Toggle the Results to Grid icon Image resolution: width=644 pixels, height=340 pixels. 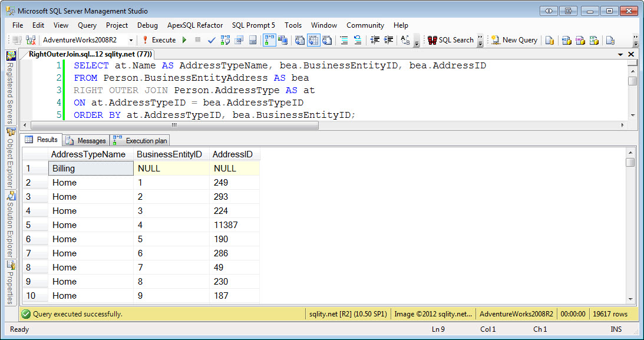pos(313,40)
